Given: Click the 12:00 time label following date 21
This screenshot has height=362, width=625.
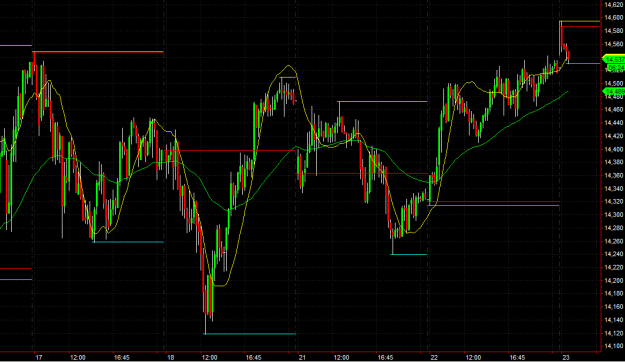Looking at the screenshot, I should 342,358.
